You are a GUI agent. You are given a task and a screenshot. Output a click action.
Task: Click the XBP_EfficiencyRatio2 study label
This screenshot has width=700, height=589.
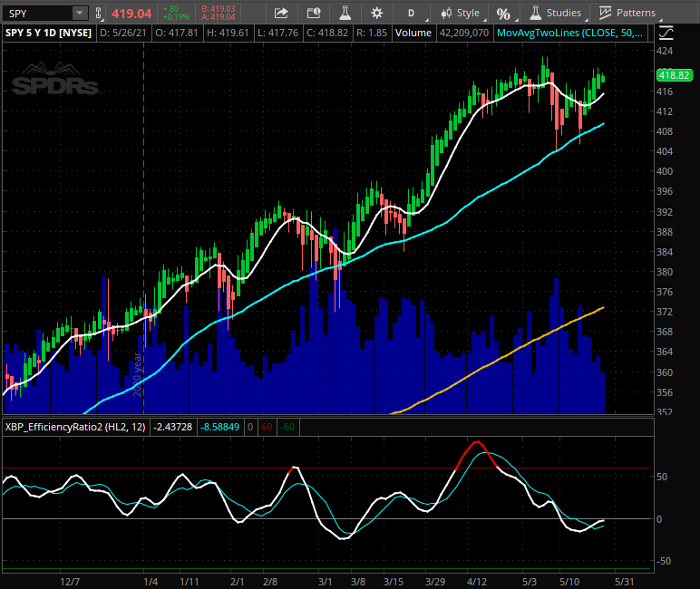[74, 425]
